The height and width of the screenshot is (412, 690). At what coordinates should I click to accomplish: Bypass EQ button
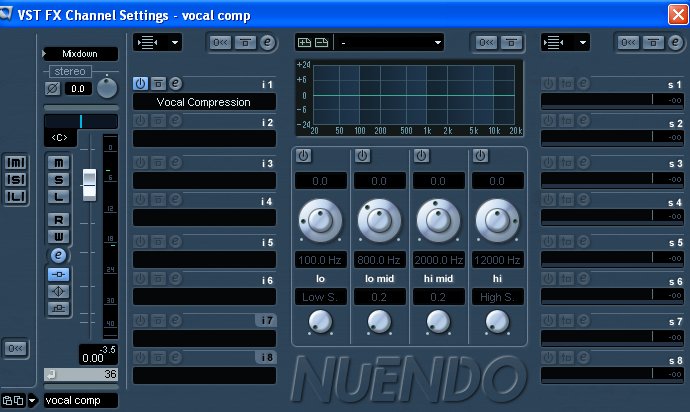(511, 43)
